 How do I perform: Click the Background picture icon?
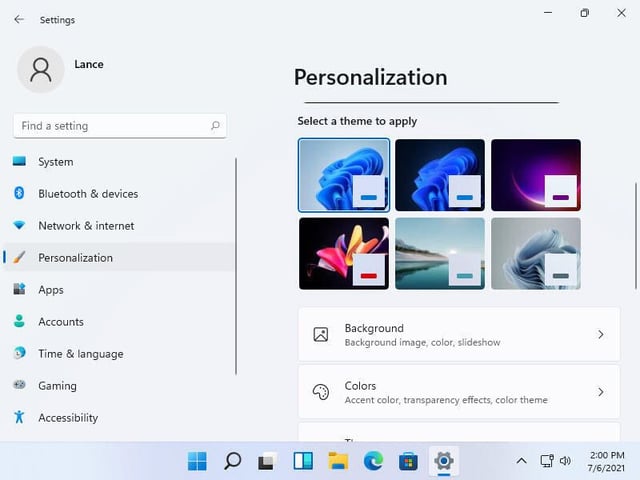pyautogui.click(x=321, y=334)
